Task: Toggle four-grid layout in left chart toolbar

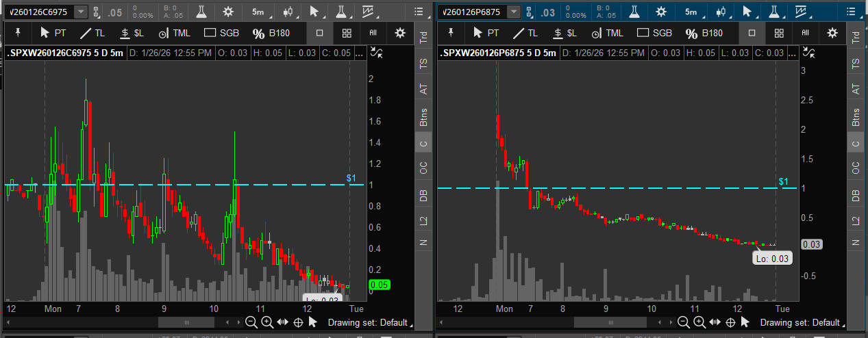Action: pyautogui.click(x=347, y=33)
